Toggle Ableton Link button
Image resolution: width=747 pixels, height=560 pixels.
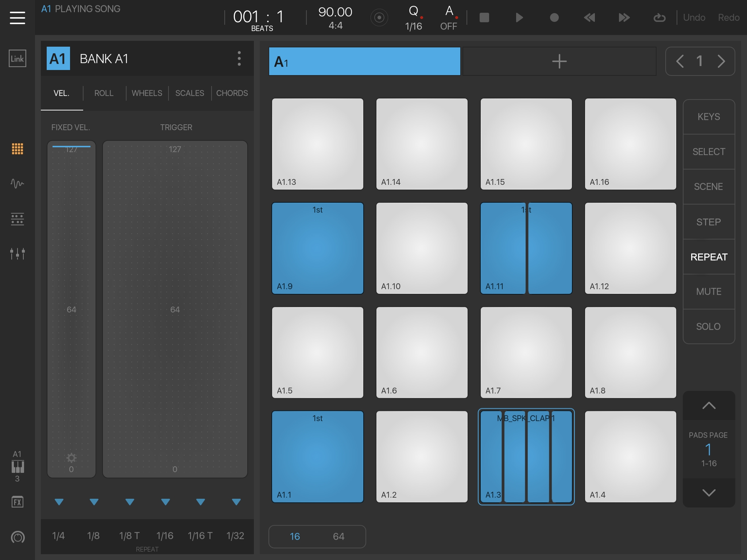(x=18, y=58)
